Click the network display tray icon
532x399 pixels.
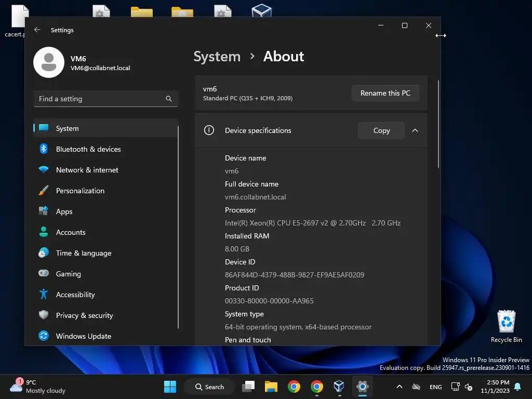click(455, 387)
